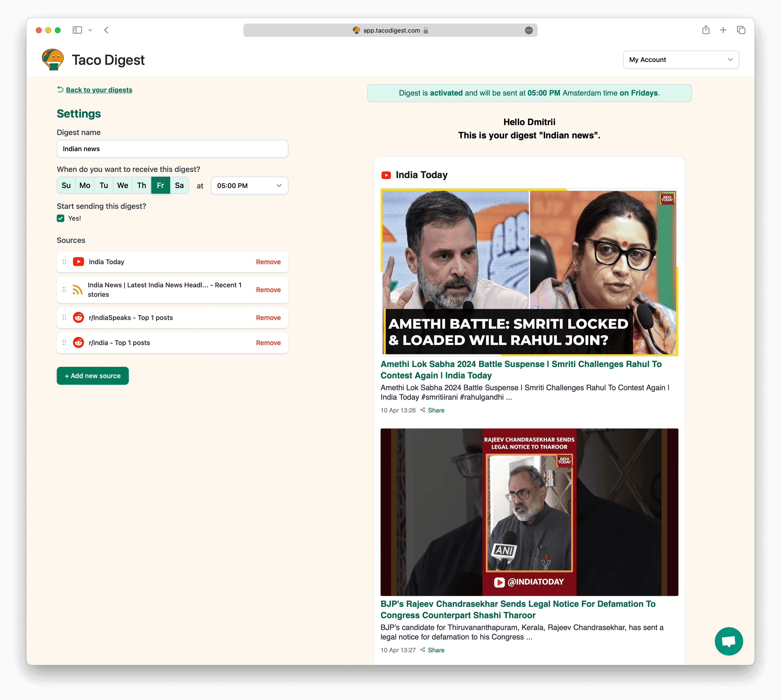Click the India Today section heading
Image resolution: width=781 pixels, height=700 pixels.
pyautogui.click(x=422, y=175)
